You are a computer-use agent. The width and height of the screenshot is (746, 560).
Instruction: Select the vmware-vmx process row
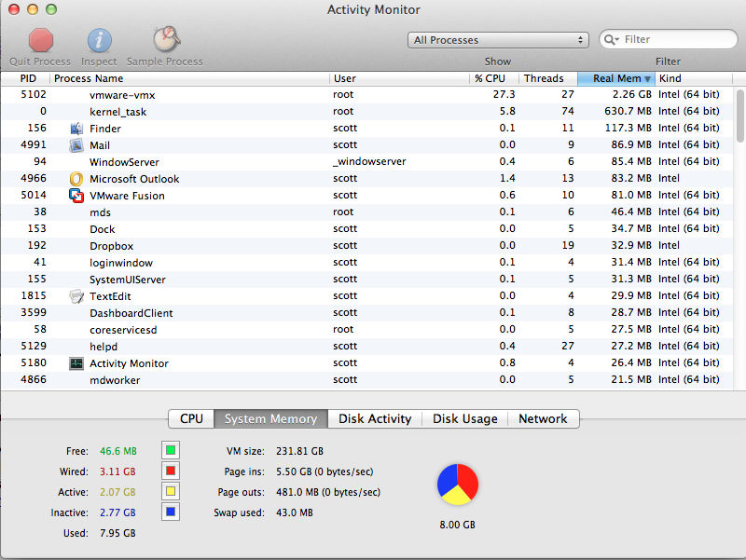366,95
